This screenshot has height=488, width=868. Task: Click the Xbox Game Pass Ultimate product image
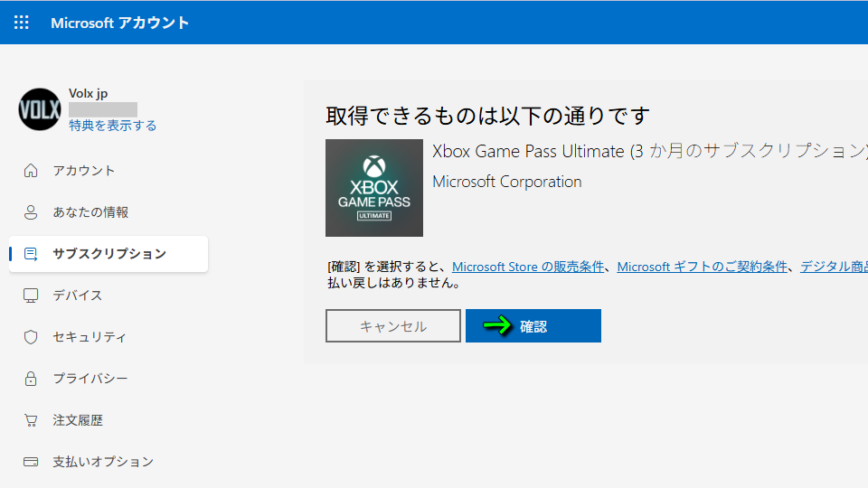click(x=374, y=188)
